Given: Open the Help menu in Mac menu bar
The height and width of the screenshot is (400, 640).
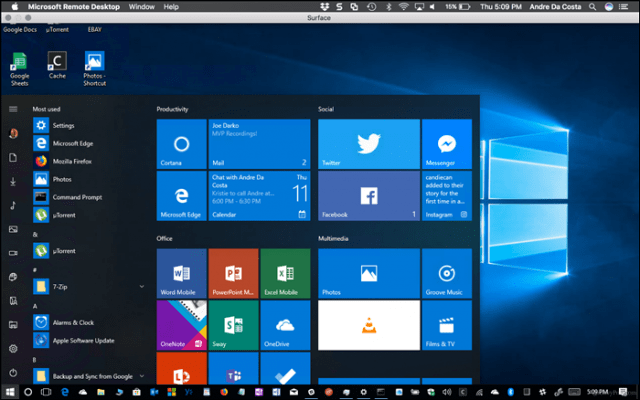Looking at the screenshot, I should 171,7.
